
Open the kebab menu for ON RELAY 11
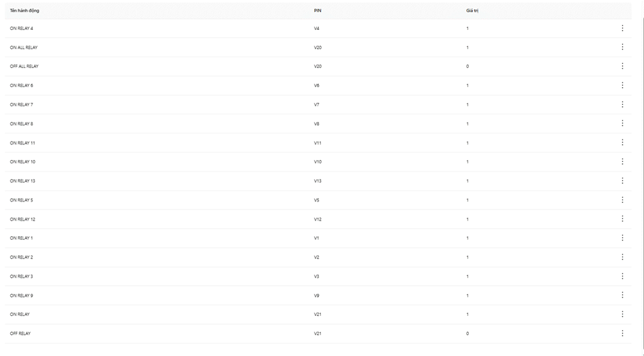pos(622,142)
